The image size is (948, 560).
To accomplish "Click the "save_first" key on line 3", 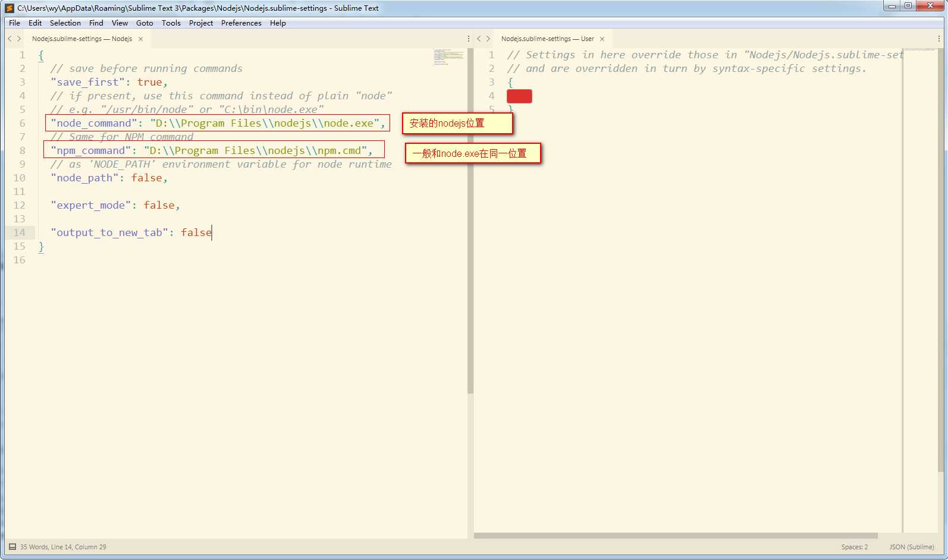I will click(x=87, y=82).
